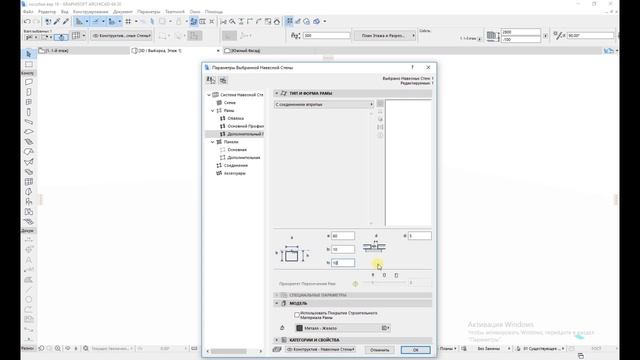
Task: Collapse Система Навесной Стены tree node
Action: coord(209,95)
